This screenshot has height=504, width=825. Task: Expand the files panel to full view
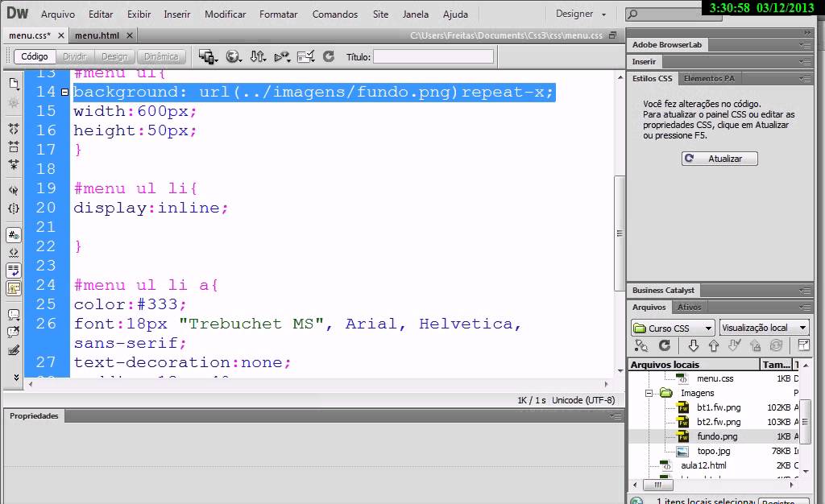(803, 345)
